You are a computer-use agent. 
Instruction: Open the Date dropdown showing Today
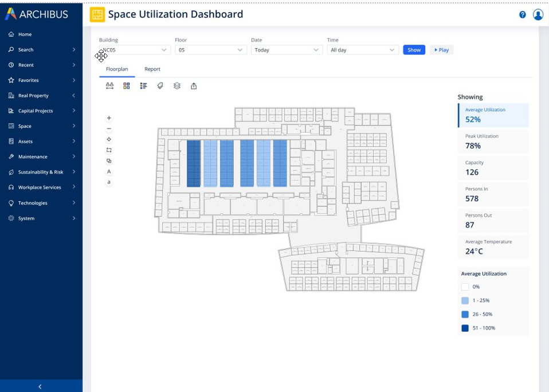pyautogui.click(x=286, y=50)
